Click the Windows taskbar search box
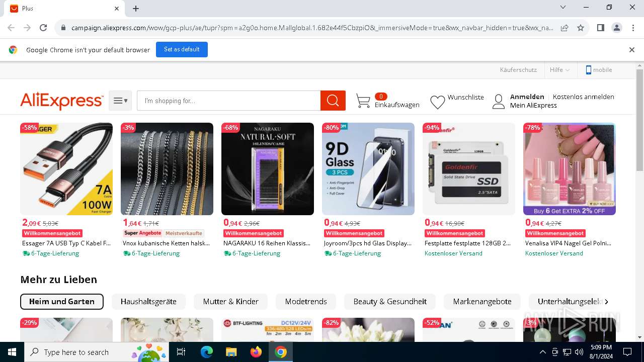Image resolution: width=644 pixels, height=362 pixels. [98, 352]
